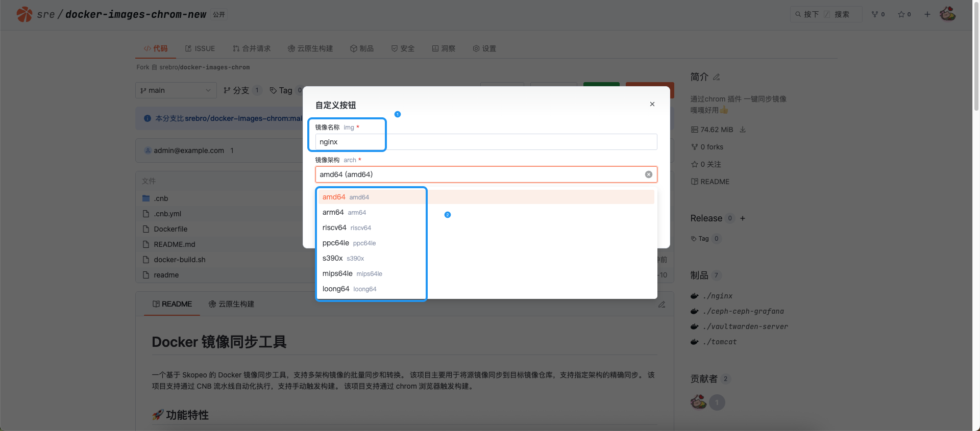Star the repository in header
The height and width of the screenshot is (431, 980).
pos(904,14)
